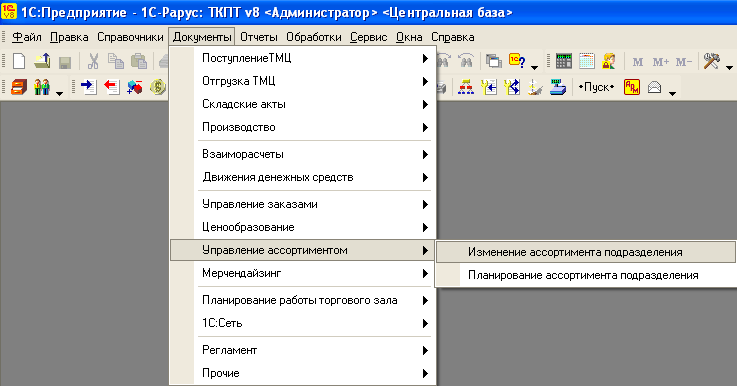Screen dimensions: 737x386
Task: Expand the Мерчендайзинг submenu
Action: 303,273
